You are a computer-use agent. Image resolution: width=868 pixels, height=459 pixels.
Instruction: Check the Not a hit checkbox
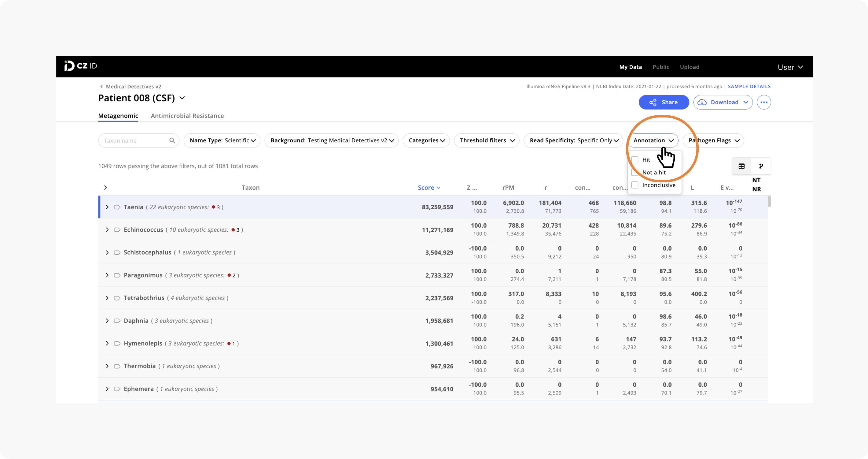pos(635,172)
